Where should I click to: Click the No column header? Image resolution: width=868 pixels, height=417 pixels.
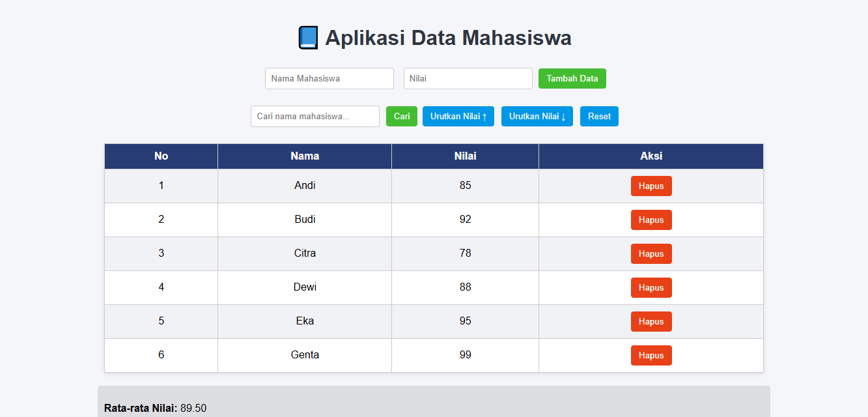(160, 156)
